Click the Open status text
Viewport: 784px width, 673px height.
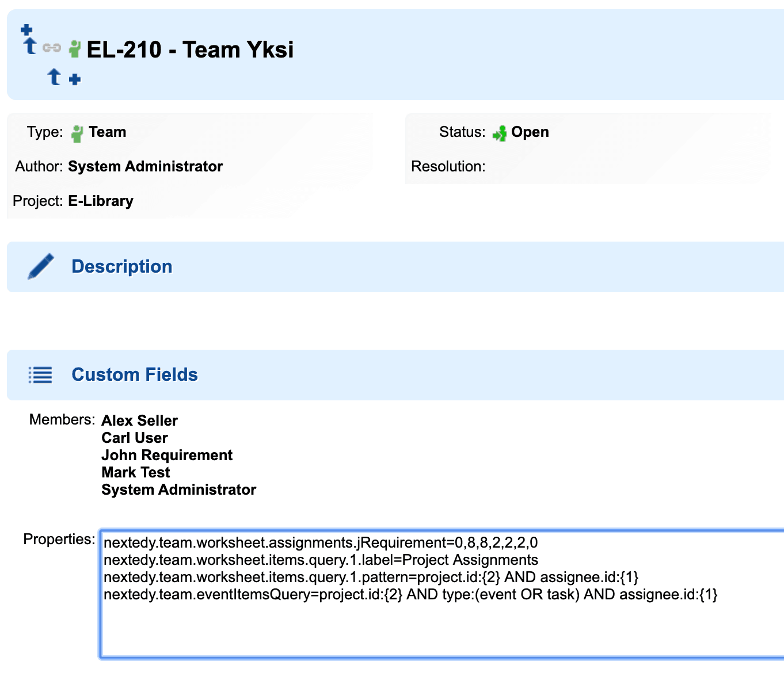530,132
